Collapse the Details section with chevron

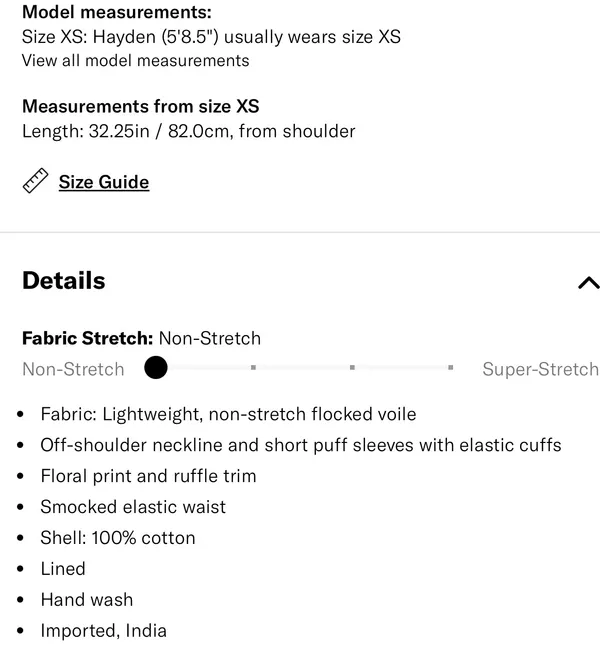[588, 283]
